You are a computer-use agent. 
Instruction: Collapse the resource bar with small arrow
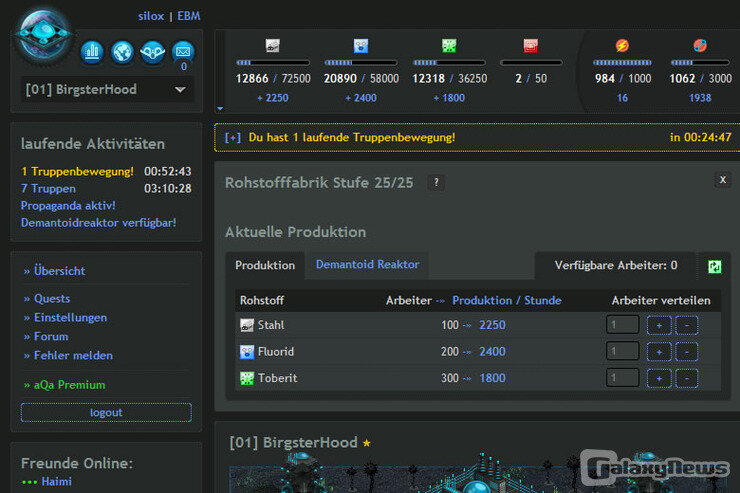(x=220, y=108)
